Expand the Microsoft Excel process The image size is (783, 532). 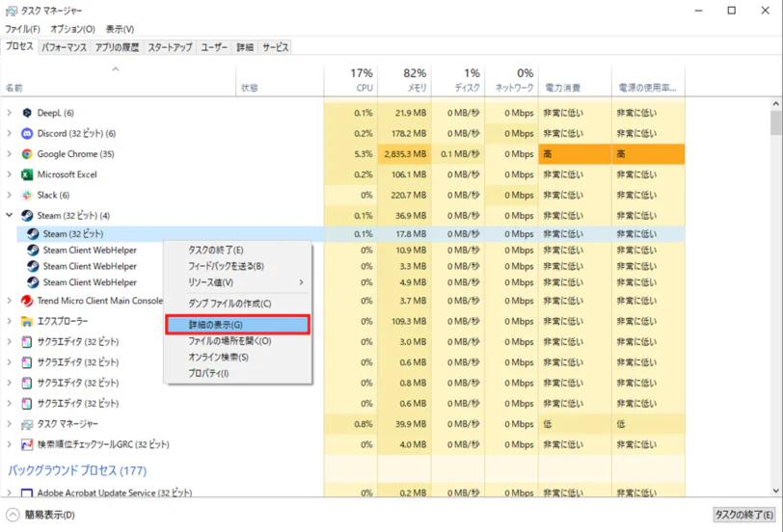[x=9, y=174]
